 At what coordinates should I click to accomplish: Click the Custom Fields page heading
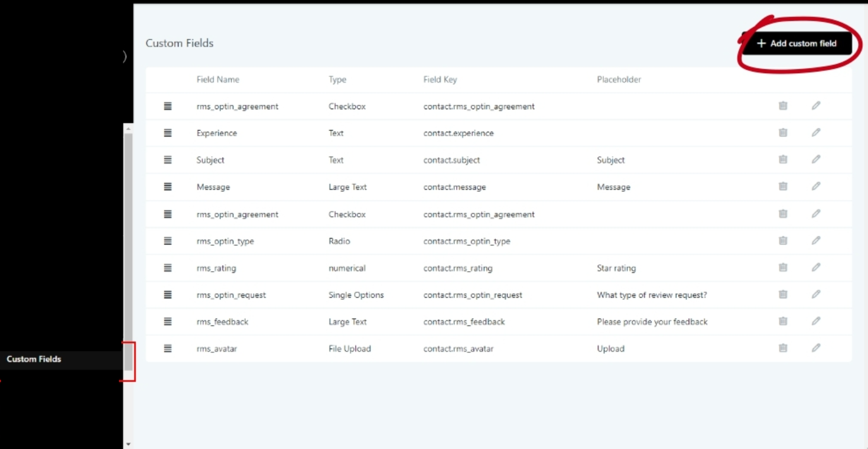click(x=180, y=43)
